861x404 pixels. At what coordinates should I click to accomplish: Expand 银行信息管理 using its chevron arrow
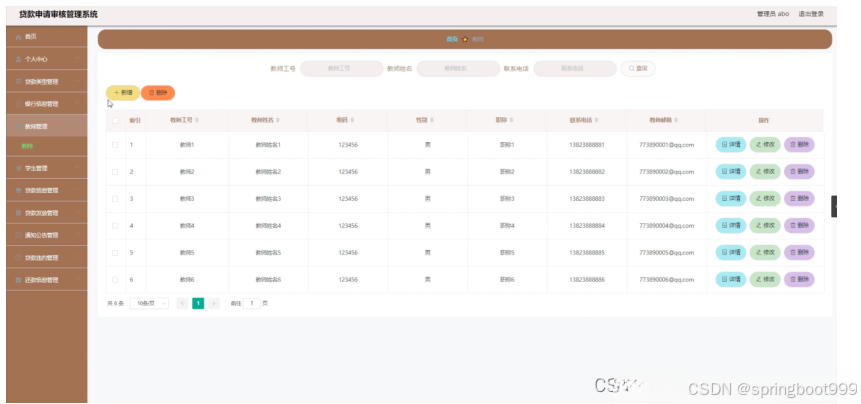click(77, 104)
